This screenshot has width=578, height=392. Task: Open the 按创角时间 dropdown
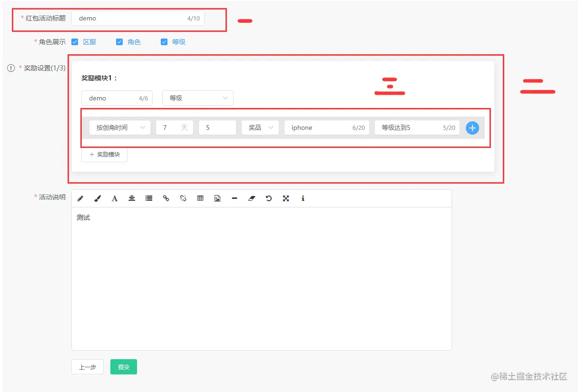tap(120, 127)
